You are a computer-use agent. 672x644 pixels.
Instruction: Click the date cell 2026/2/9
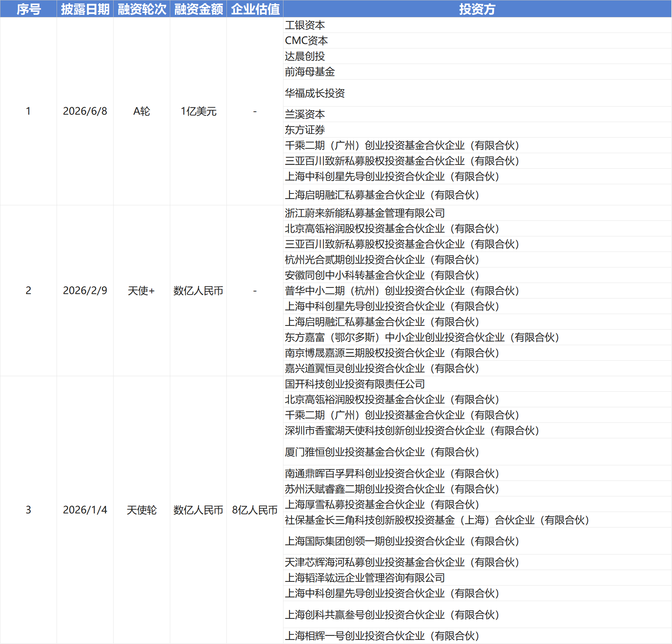coord(85,290)
